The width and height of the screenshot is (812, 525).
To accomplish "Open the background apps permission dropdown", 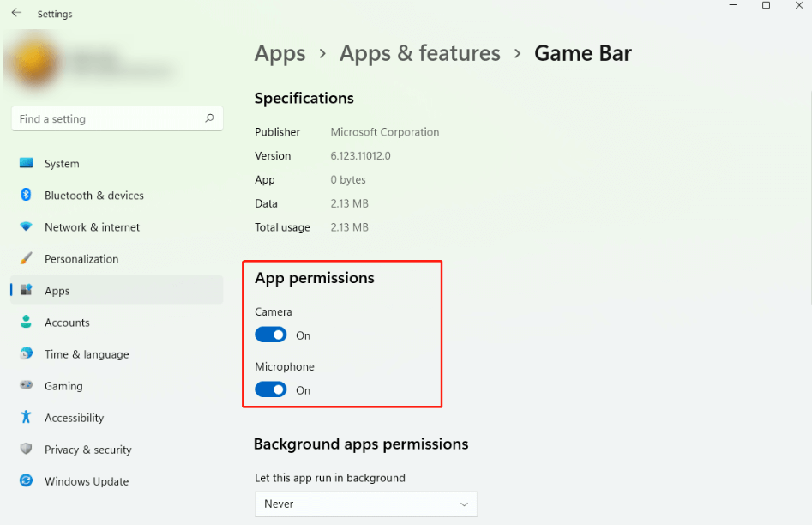I will pyautogui.click(x=365, y=504).
